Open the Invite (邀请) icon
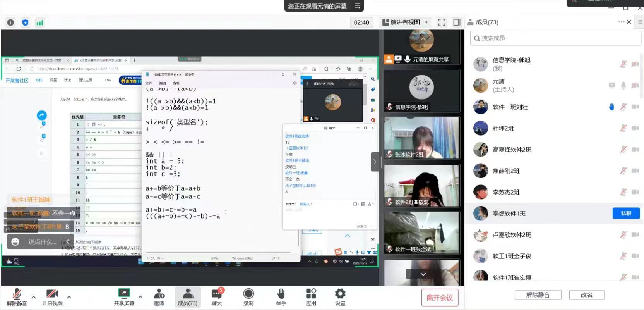 (x=159, y=297)
